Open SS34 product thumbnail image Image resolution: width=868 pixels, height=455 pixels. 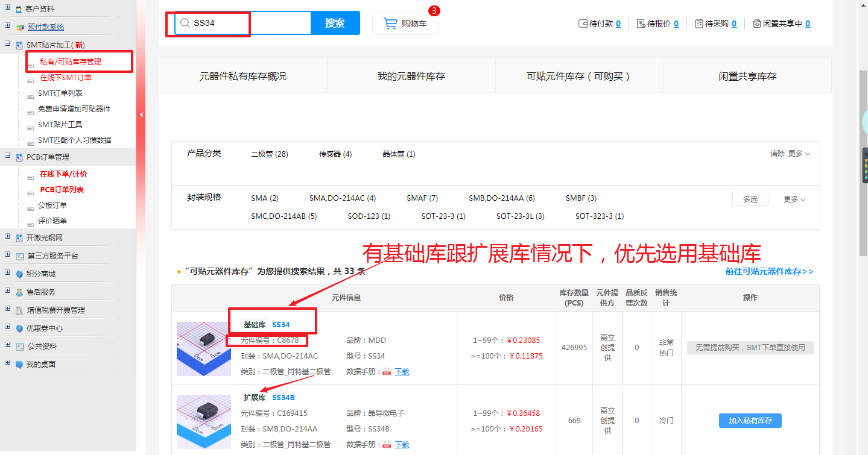(x=203, y=348)
